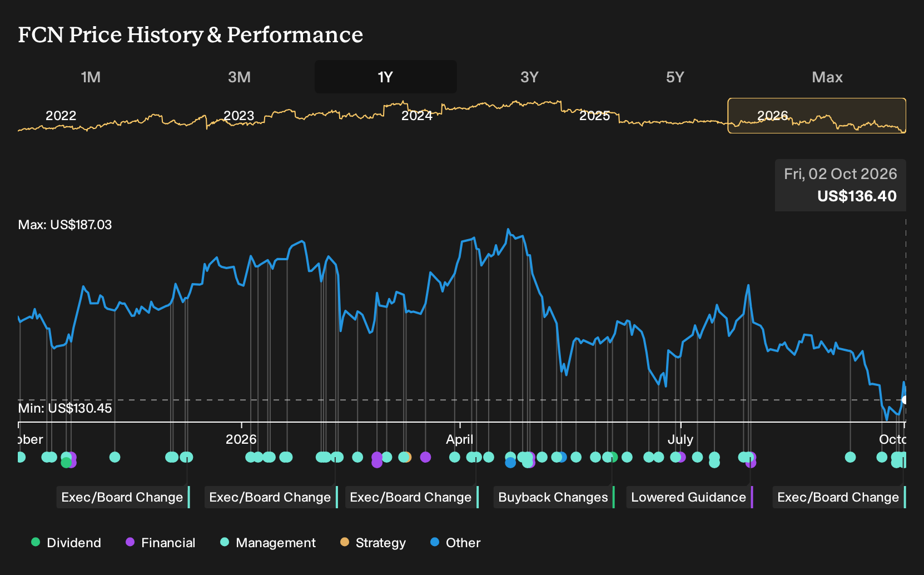Toggle the Financial legend filter

pyautogui.click(x=161, y=543)
